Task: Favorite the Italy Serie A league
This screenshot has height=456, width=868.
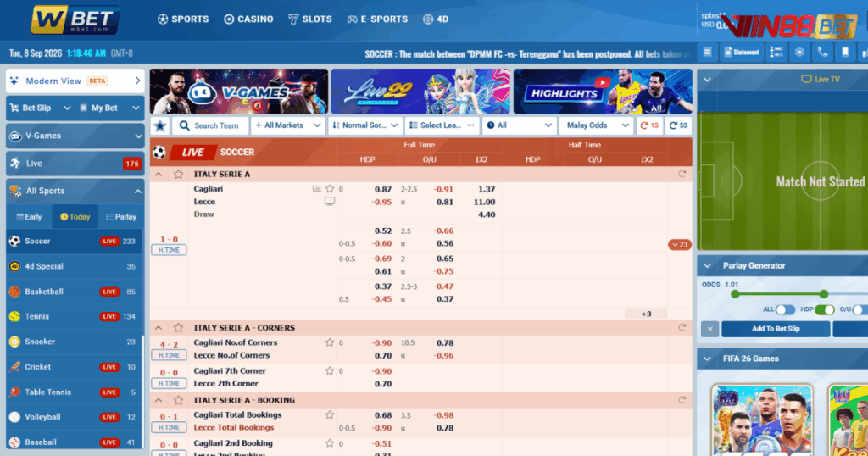Action: pos(178,175)
